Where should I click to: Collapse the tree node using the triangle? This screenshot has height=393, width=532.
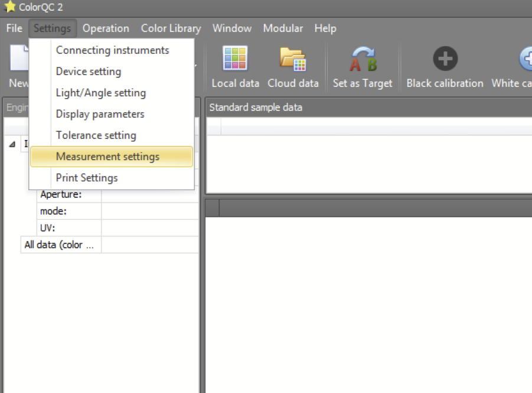click(x=12, y=144)
